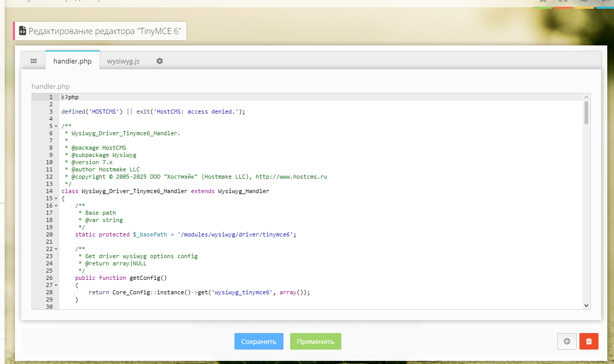Fold the comment block at line 22
Viewport: 614px width, 364px height.
56,249
